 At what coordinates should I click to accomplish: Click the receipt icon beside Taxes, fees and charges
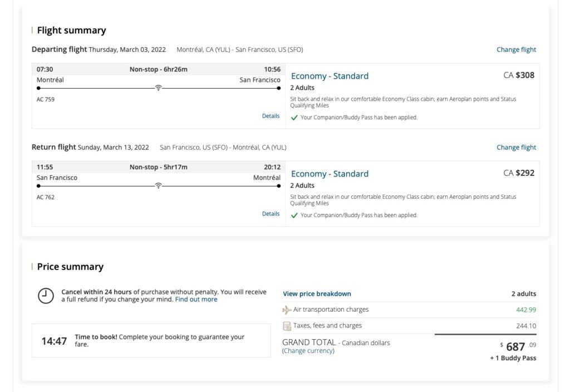point(287,326)
